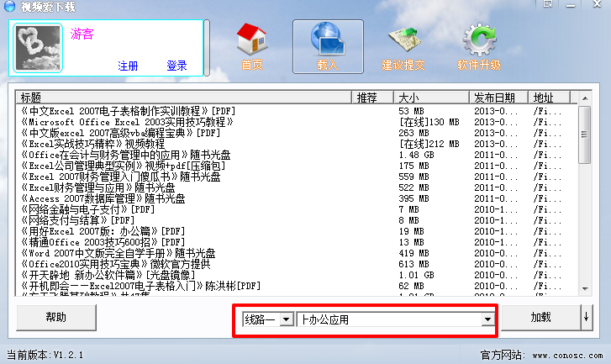Click the title bar skin menu icon

pyautogui.click(x=548, y=4)
